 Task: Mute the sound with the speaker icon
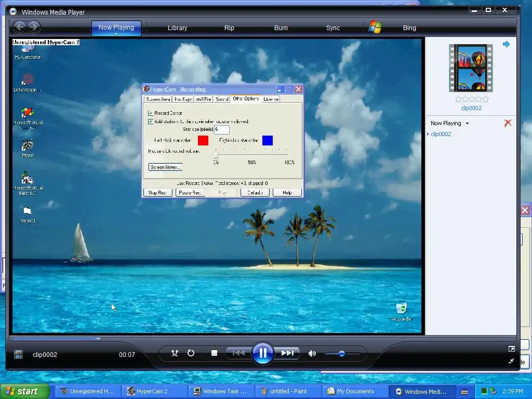pos(312,353)
